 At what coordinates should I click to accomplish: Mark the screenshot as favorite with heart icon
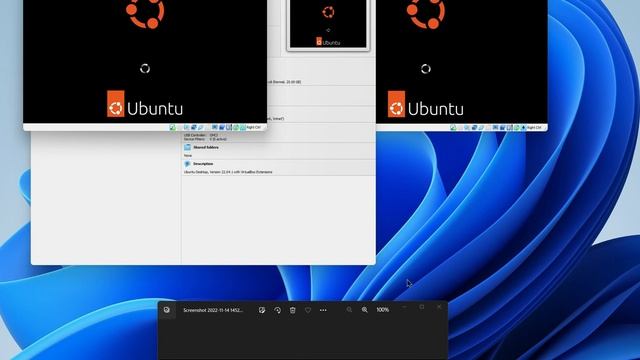(308, 310)
